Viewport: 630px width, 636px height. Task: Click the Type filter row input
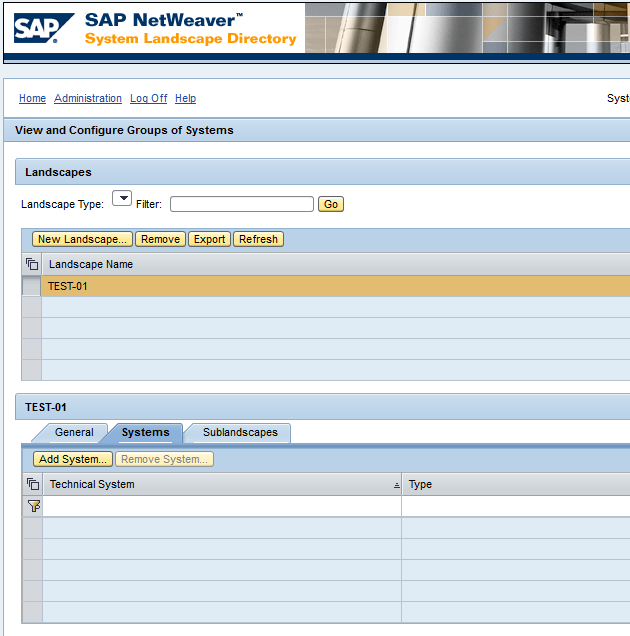coord(516,506)
